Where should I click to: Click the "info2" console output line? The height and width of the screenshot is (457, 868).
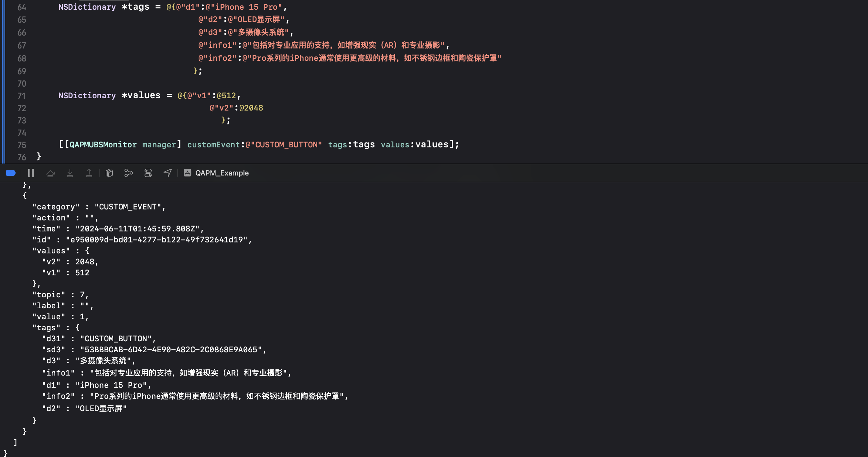(x=195, y=396)
